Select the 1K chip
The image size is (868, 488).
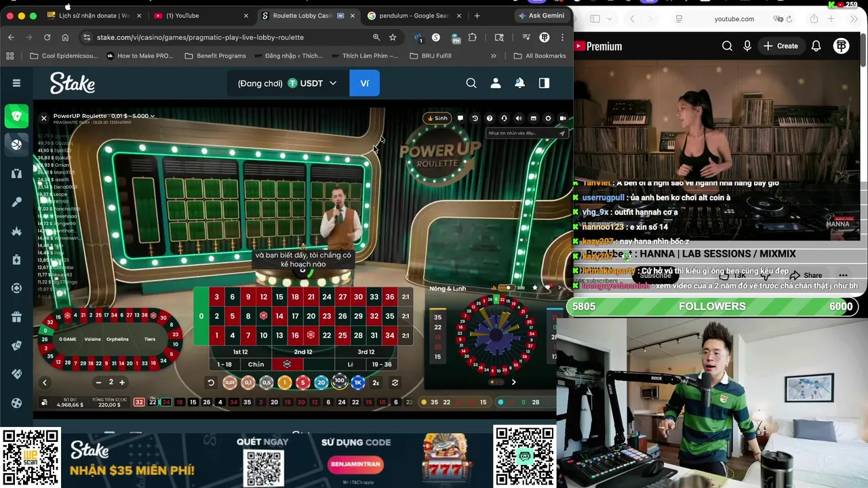(x=358, y=382)
